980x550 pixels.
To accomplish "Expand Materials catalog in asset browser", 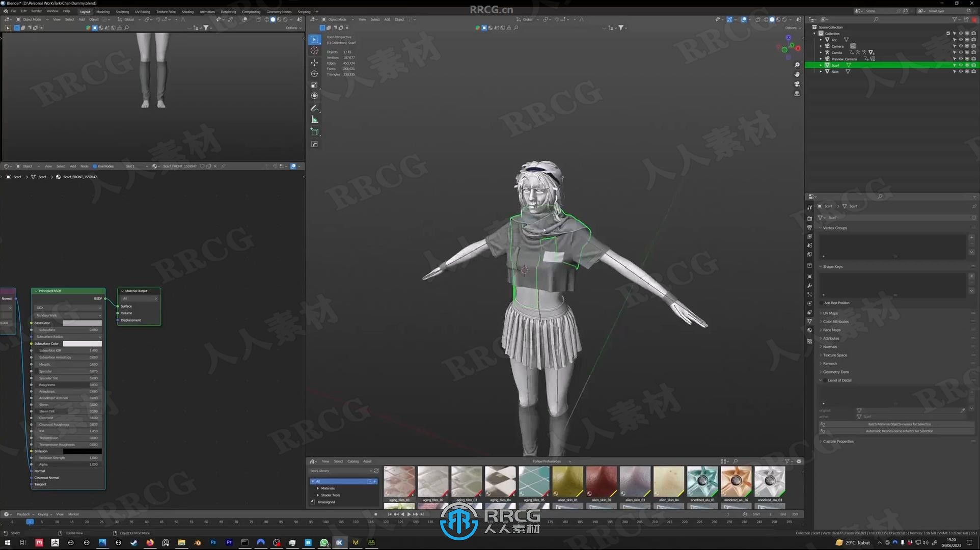I will click(x=318, y=488).
